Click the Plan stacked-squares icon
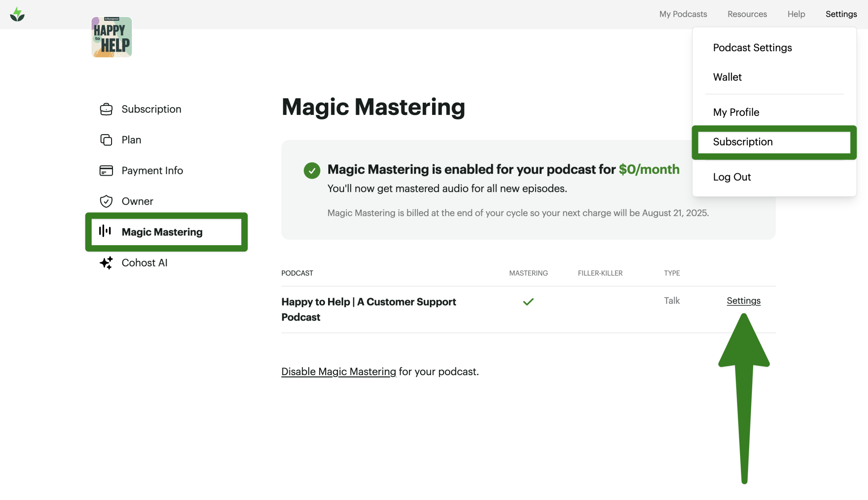Screen dimensions: 868x500 [x=106, y=140]
